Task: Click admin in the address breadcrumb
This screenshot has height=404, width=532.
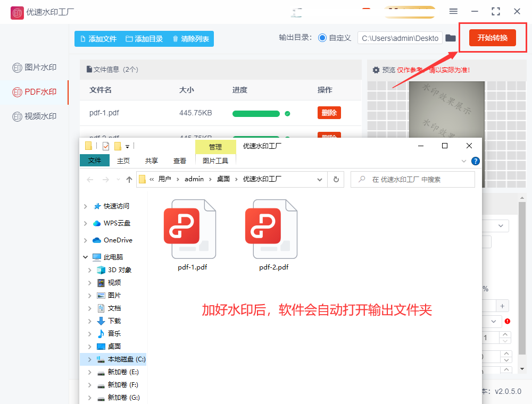Action: [194, 179]
